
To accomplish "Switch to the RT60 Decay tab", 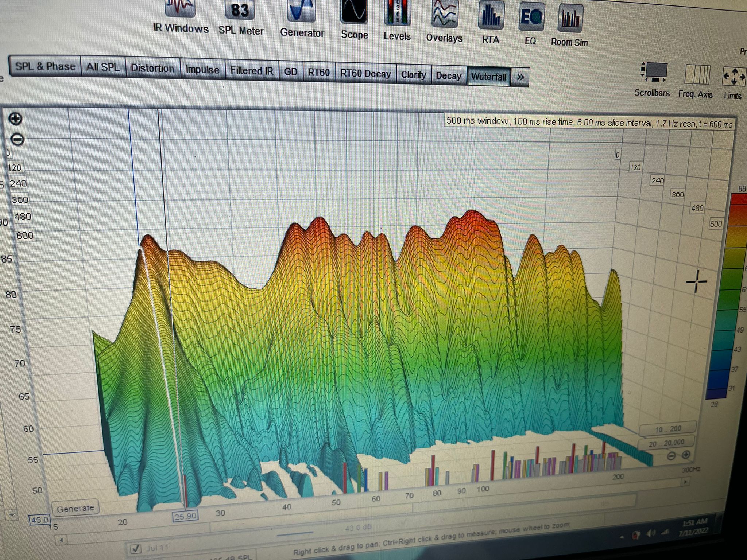I will coord(365,74).
